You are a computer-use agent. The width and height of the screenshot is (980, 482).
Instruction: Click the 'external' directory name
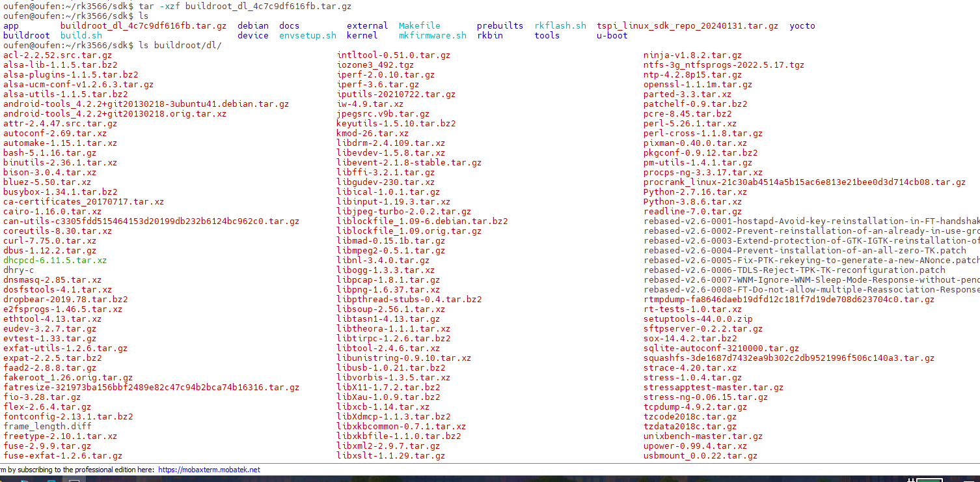tap(368, 26)
